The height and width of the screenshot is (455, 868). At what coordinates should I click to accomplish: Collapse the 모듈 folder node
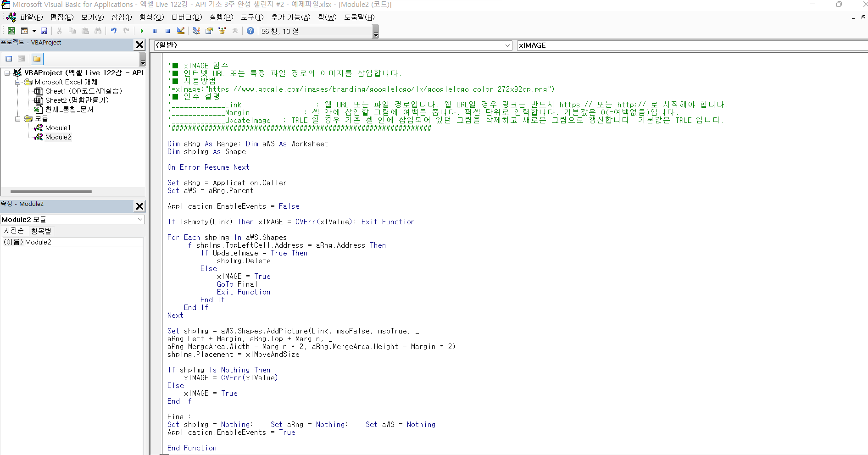click(17, 119)
